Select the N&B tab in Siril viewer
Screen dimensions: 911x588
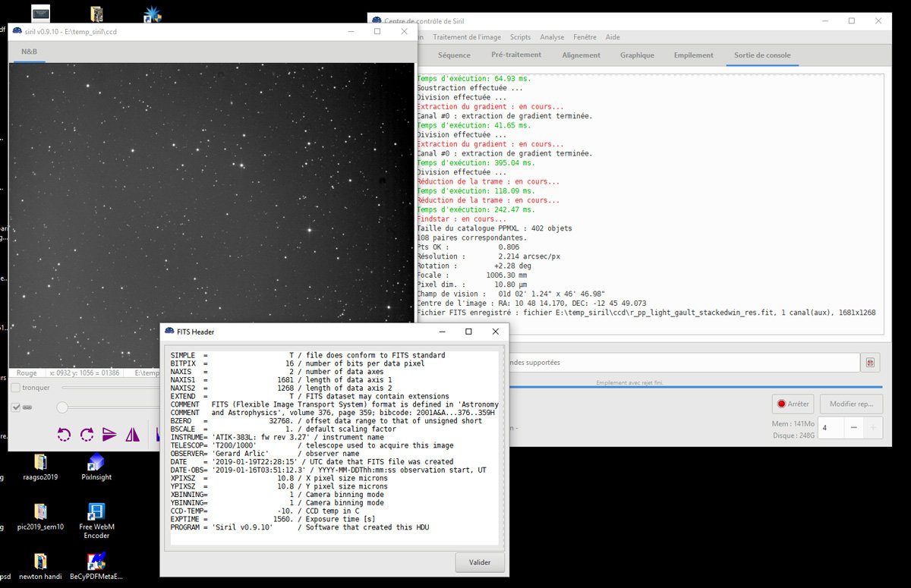coord(29,52)
